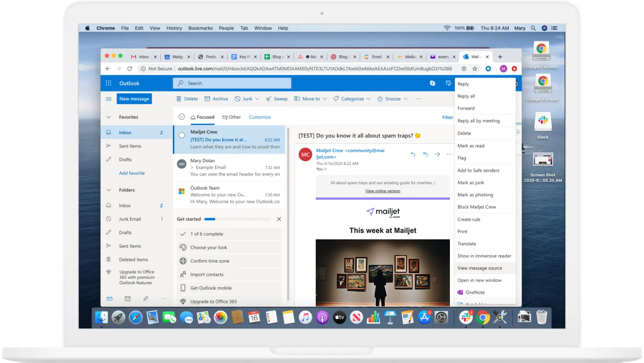The width and height of the screenshot is (644, 363).
Task: Click the Customize link
Action: (260, 117)
